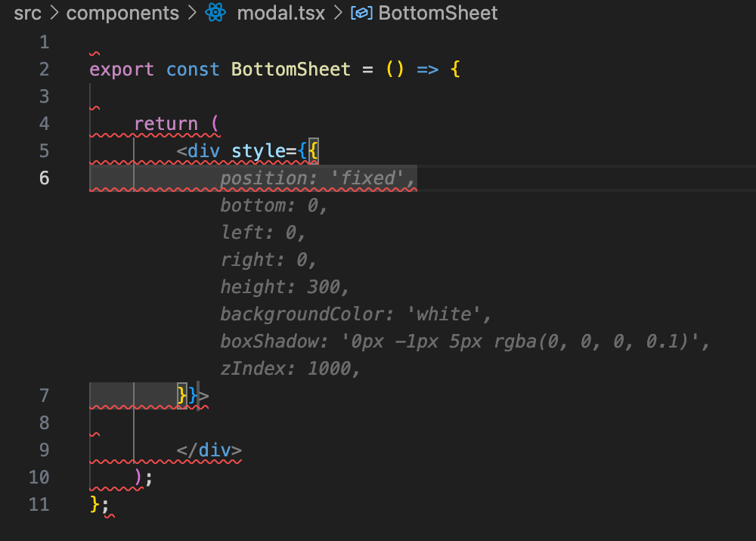This screenshot has width=756, height=541.
Task: Click the symbol icon before BottomSheet breadcrumb
Action: pos(361,13)
